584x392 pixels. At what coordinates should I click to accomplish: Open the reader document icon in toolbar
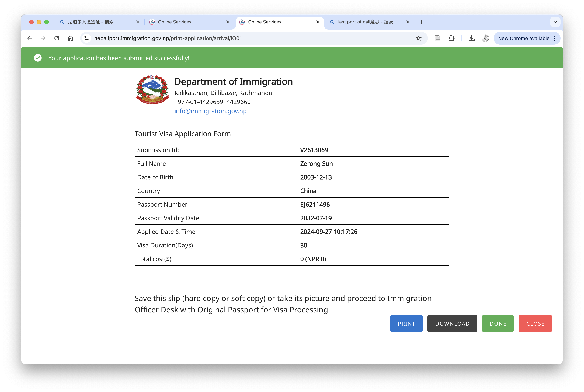438,38
